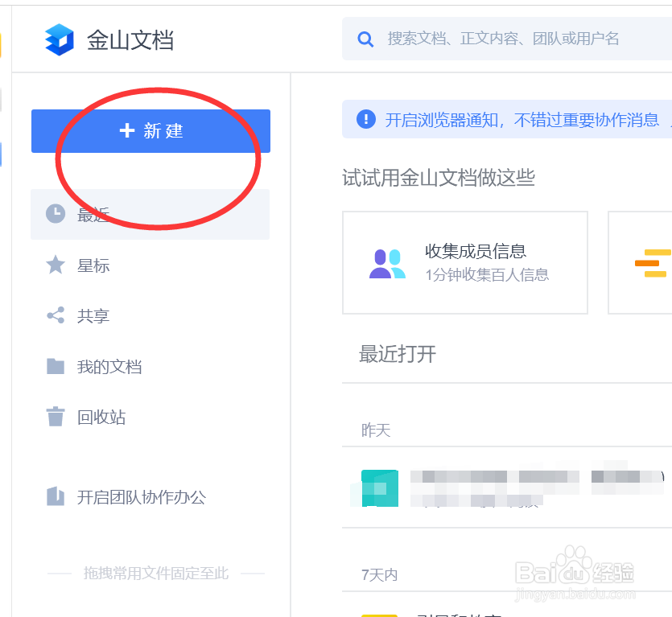672x617 pixels.
Task: Click the 金山文档 logo icon
Action: [x=60, y=40]
